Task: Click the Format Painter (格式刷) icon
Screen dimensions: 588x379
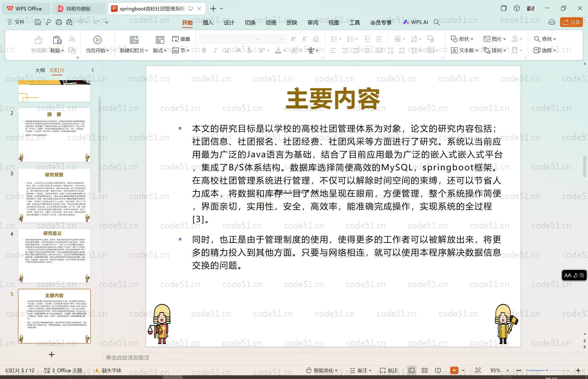Action: pyautogui.click(x=38, y=40)
